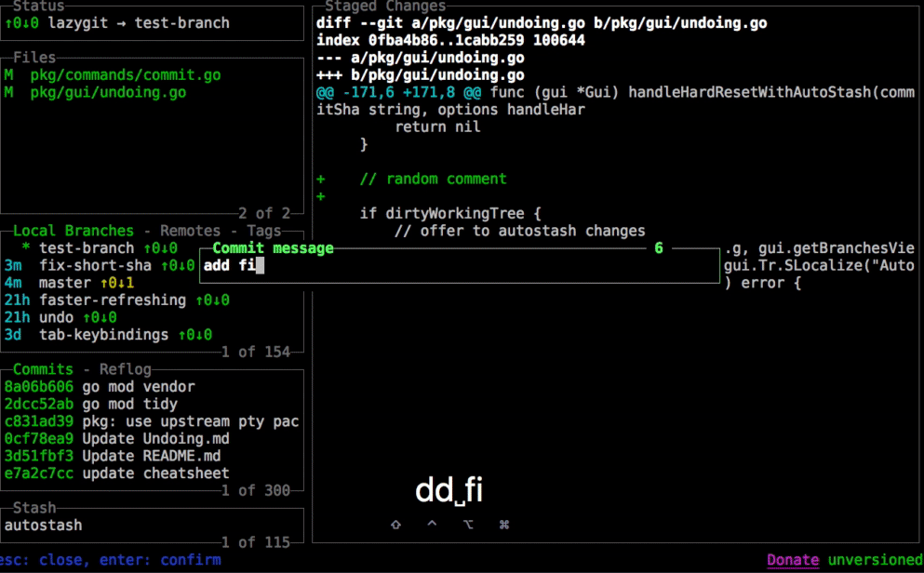Click the '1 of 300' commits counter
This screenshot has width=924, height=573.
point(256,490)
